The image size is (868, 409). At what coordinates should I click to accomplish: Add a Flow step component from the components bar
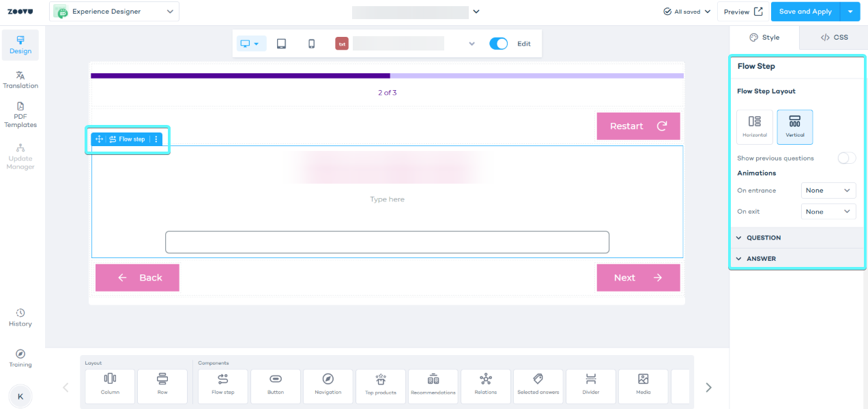coord(222,386)
